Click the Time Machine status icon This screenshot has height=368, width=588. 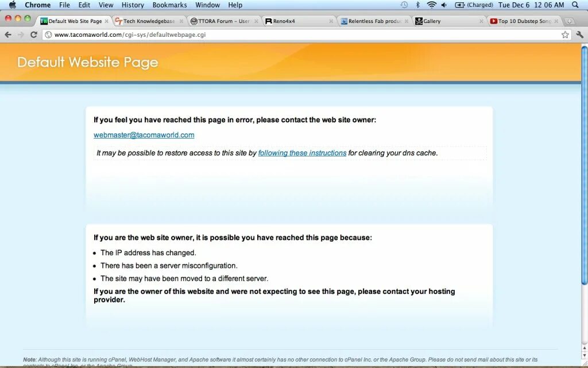click(x=404, y=5)
